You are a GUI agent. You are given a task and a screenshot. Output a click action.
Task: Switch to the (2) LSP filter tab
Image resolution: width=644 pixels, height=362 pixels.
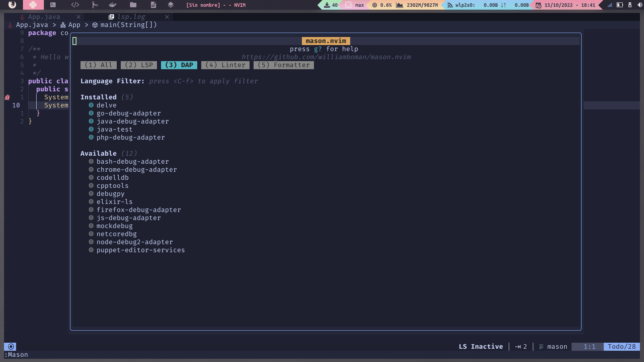click(138, 65)
